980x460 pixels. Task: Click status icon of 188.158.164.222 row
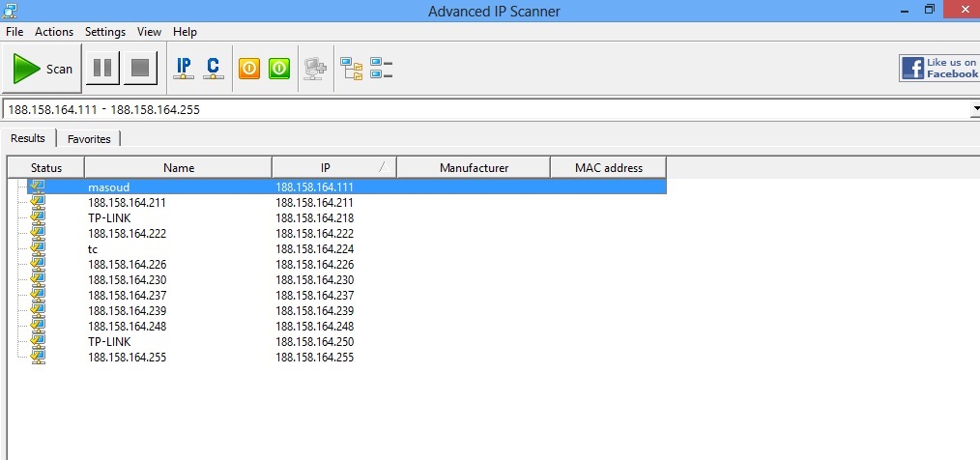[x=38, y=233]
